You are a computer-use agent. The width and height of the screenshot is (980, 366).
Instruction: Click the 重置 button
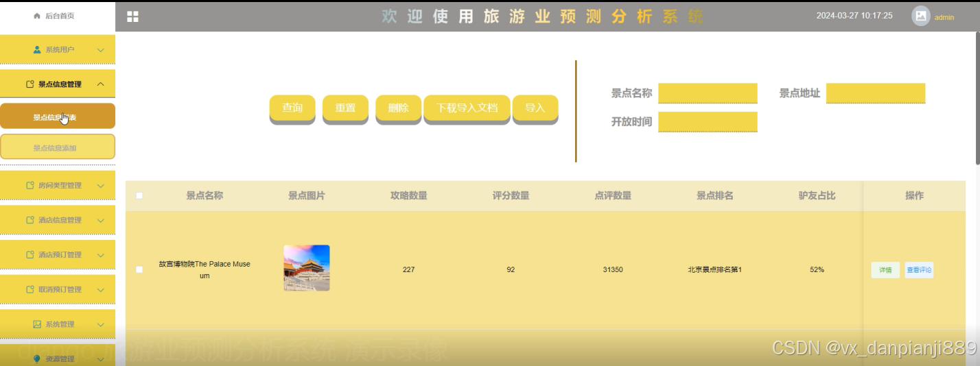click(345, 108)
